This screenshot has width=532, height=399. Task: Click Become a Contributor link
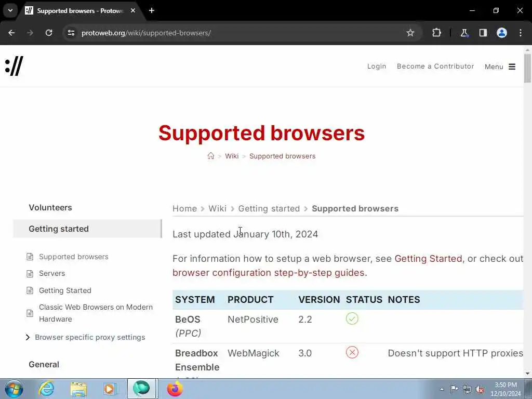pos(435,66)
